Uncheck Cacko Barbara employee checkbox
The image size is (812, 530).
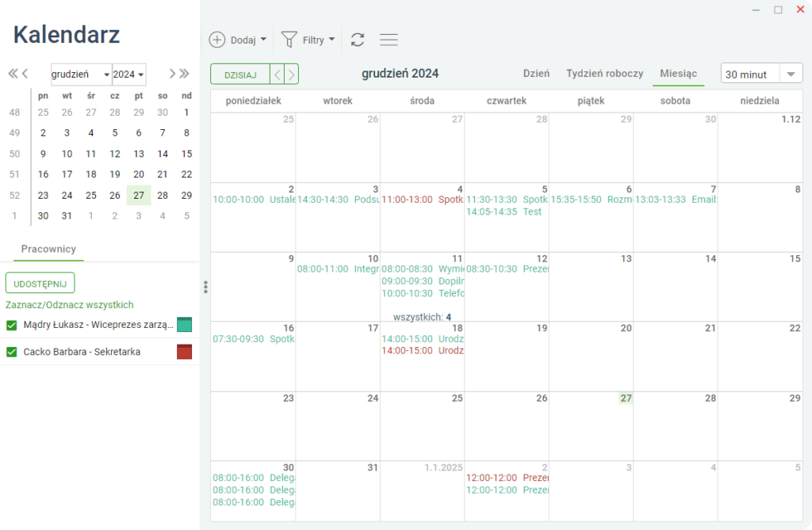[x=11, y=352]
